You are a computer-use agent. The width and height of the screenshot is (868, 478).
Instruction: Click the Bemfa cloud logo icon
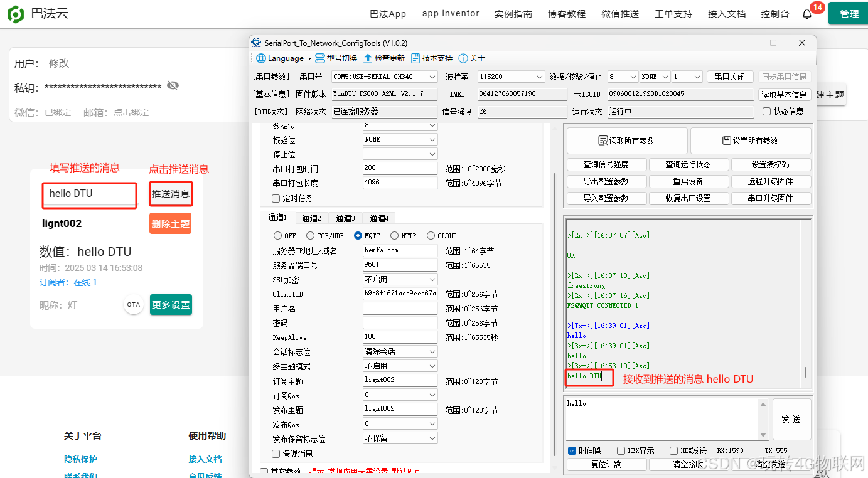point(16,14)
